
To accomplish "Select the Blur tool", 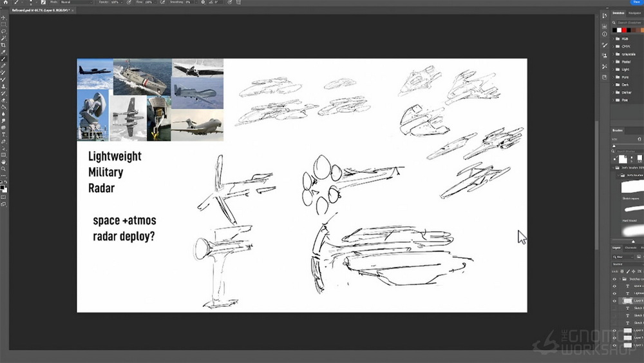I will [3, 114].
